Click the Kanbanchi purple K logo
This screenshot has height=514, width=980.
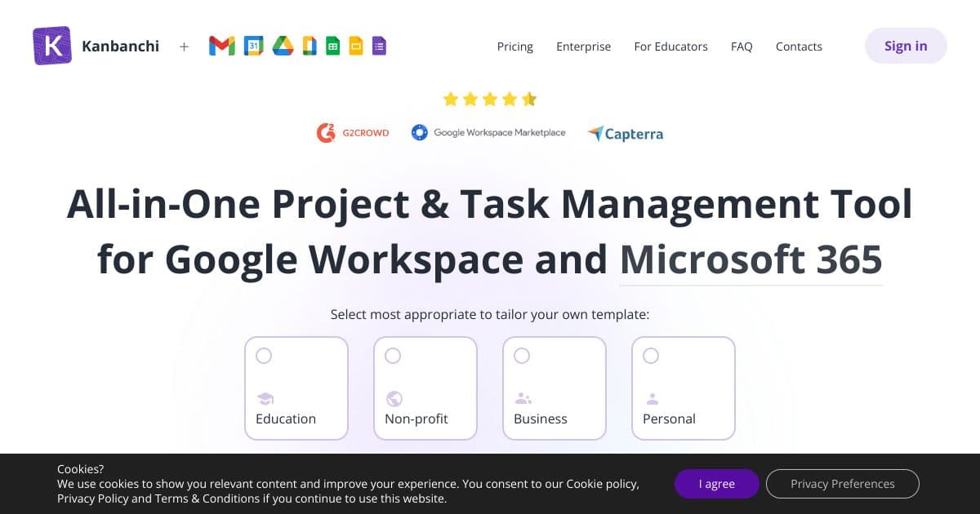pyautogui.click(x=52, y=46)
